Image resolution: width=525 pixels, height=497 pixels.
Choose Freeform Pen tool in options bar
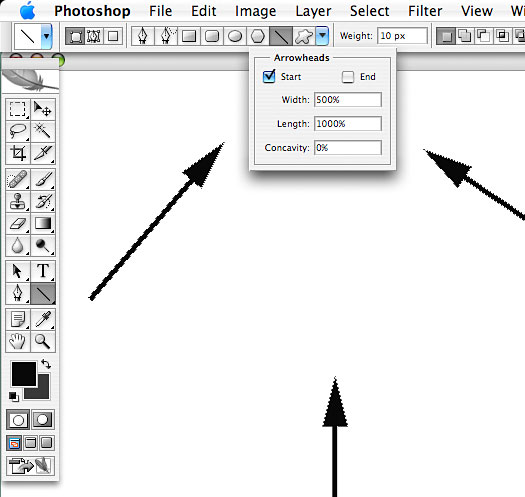click(x=166, y=36)
